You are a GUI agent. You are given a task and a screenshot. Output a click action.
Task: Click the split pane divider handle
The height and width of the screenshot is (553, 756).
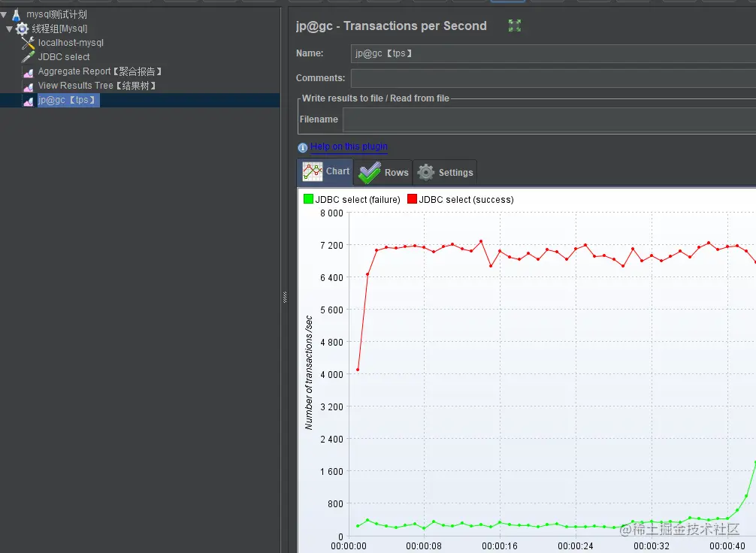click(x=285, y=297)
